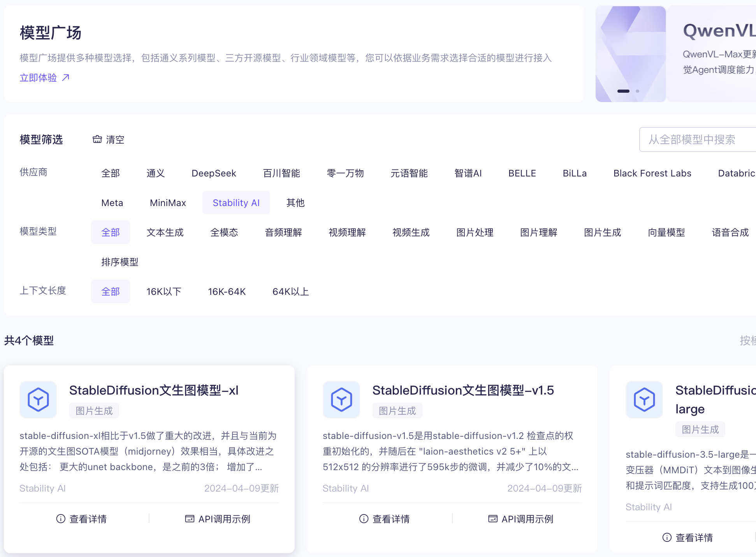
Task: Filter model type 排序模型
Action: pyautogui.click(x=120, y=262)
